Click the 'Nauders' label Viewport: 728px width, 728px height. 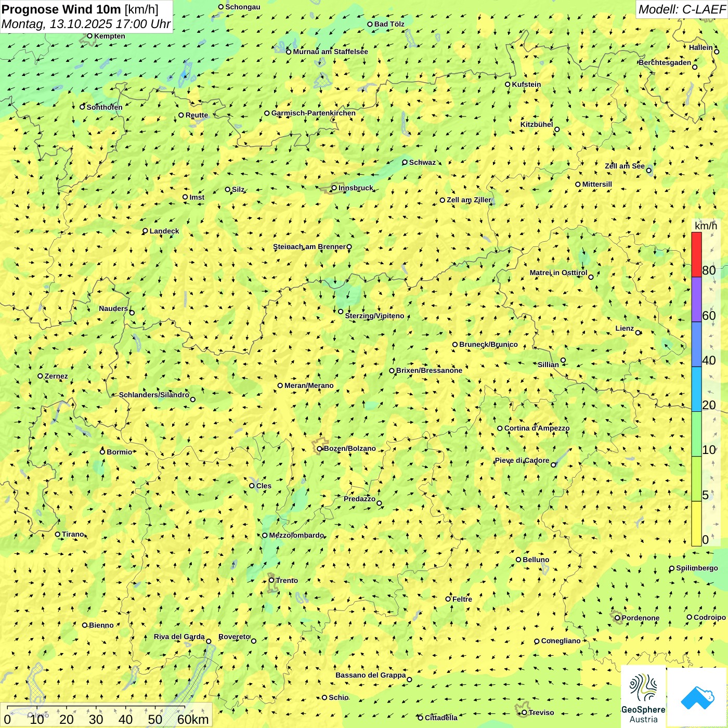pyautogui.click(x=113, y=308)
